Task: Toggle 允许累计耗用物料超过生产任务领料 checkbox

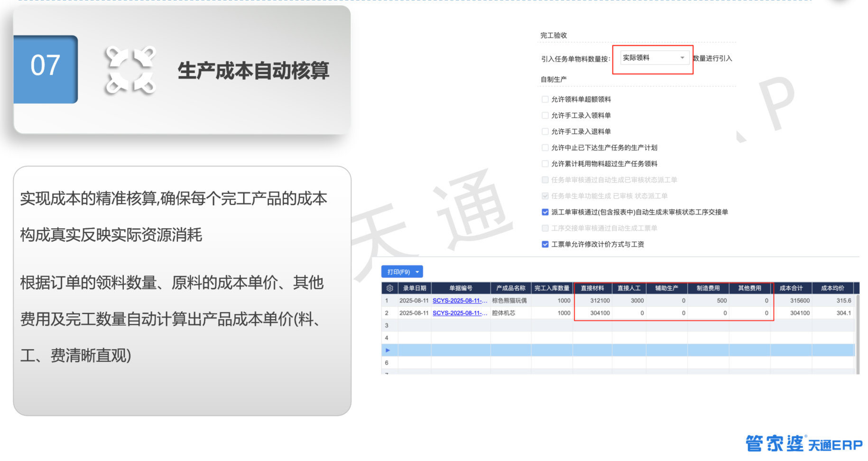Action: pos(545,164)
